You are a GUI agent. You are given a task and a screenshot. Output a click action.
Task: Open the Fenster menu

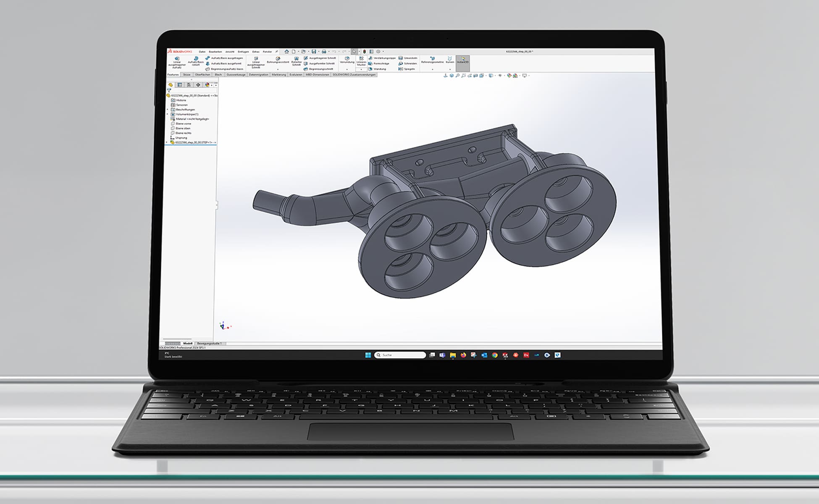pyautogui.click(x=268, y=52)
